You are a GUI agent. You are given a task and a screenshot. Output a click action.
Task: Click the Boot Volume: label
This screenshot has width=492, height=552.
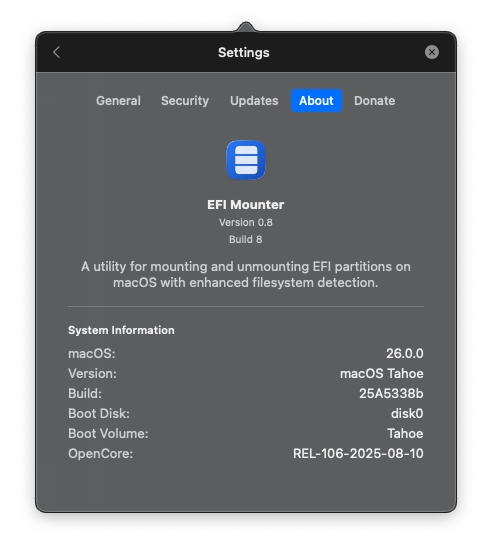[108, 434]
